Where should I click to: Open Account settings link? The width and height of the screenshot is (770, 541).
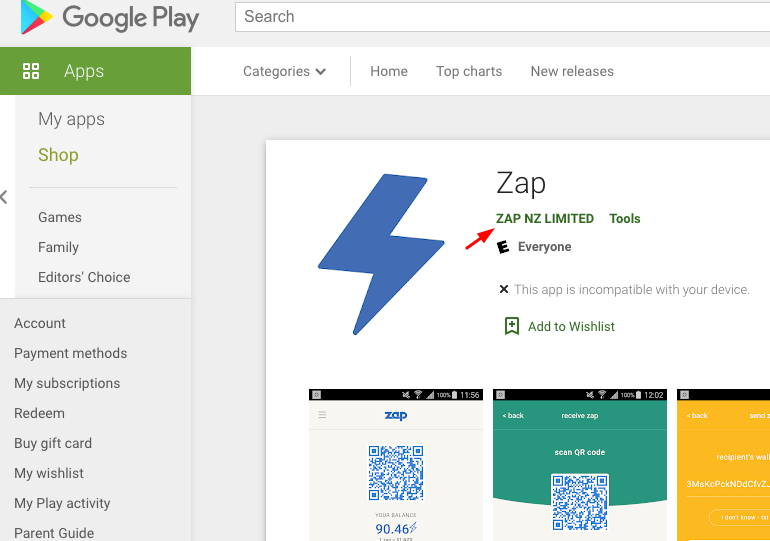40,324
